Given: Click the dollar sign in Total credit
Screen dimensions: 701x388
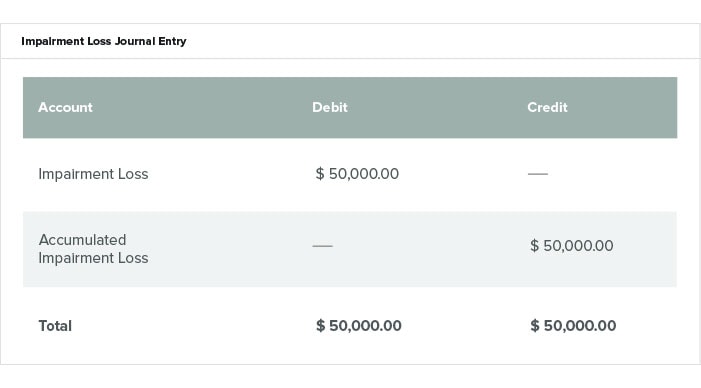Looking at the screenshot, I should (535, 325).
